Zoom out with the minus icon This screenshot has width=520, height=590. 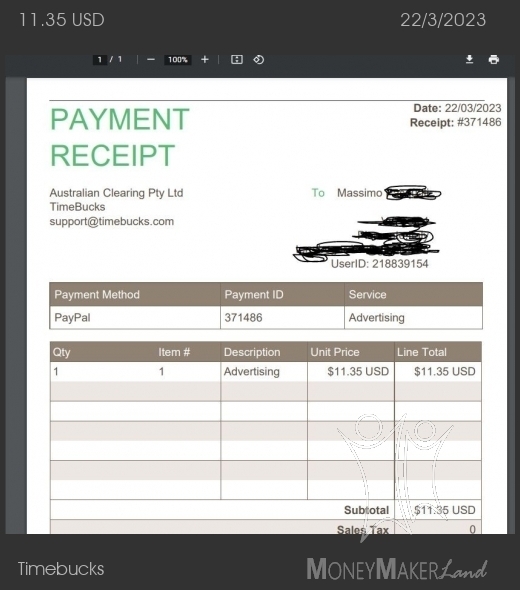(151, 59)
